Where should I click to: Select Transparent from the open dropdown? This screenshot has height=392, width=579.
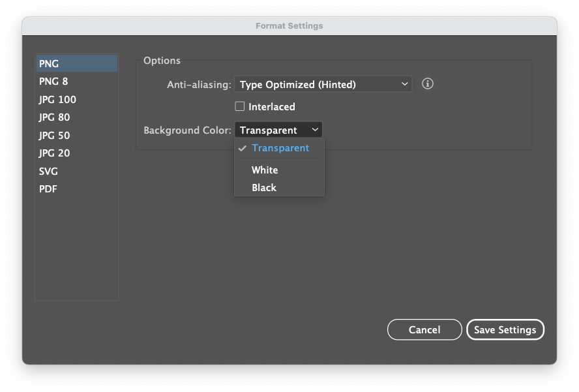click(x=280, y=148)
